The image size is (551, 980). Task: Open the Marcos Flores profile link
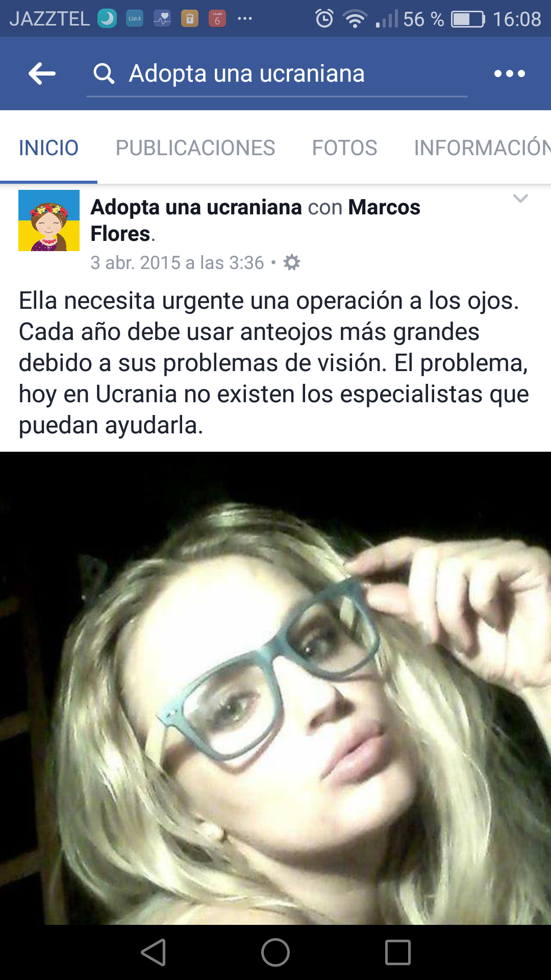(255, 220)
